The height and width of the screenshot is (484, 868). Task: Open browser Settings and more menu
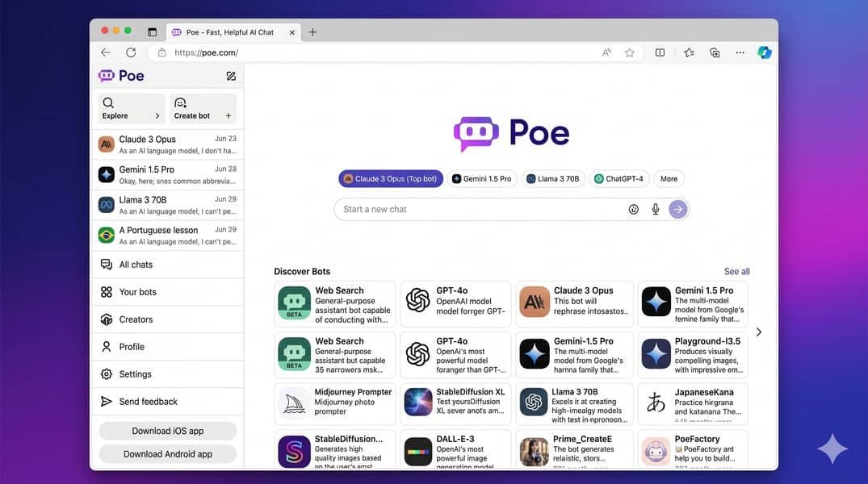[x=740, y=52]
